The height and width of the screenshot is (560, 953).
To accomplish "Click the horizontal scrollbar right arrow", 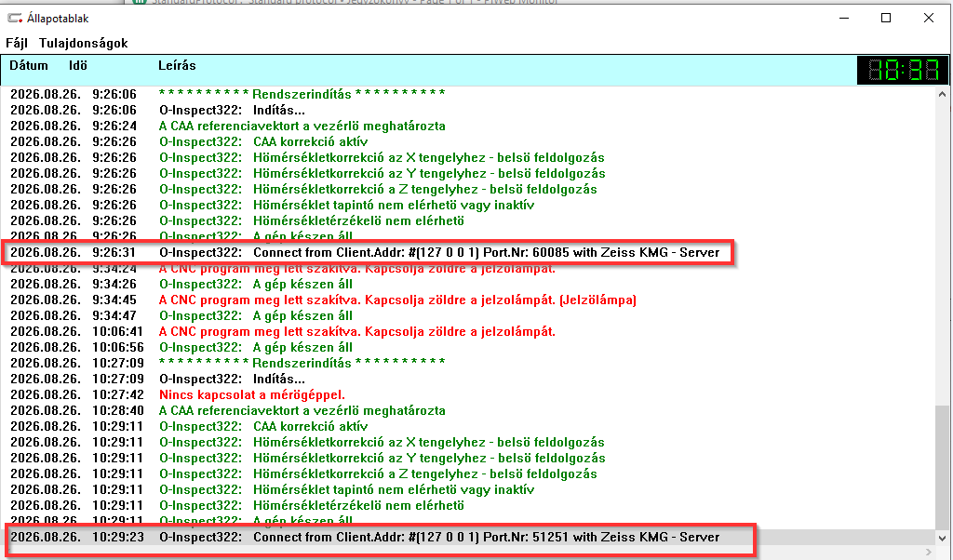I will click(928, 553).
